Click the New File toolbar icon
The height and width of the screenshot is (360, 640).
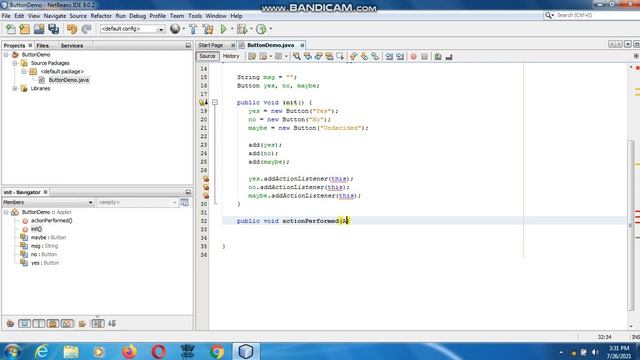(11, 29)
